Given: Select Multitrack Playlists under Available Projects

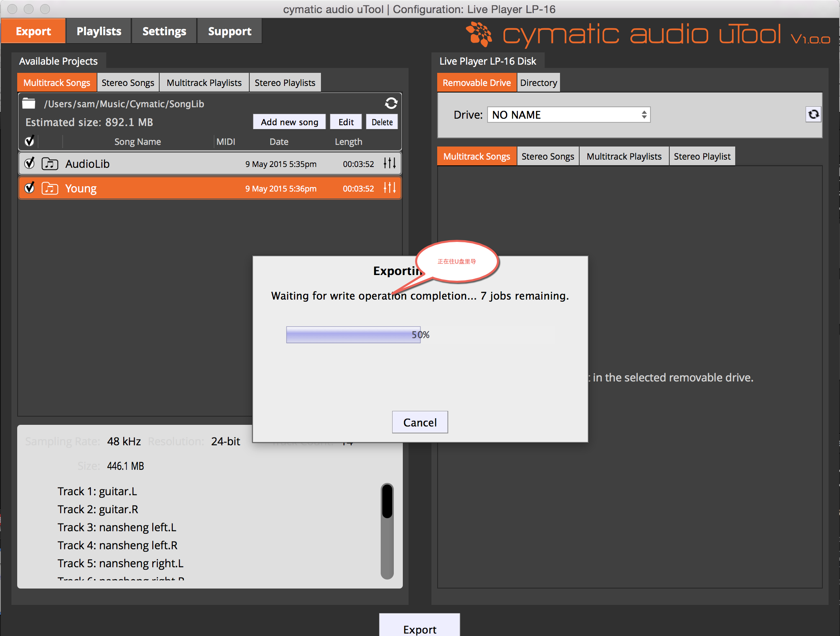Looking at the screenshot, I should pos(204,83).
